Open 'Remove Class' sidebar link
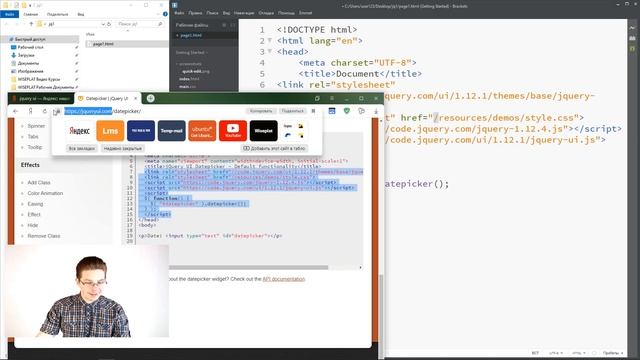Image resolution: width=640 pixels, height=360 pixels. pos(44,236)
